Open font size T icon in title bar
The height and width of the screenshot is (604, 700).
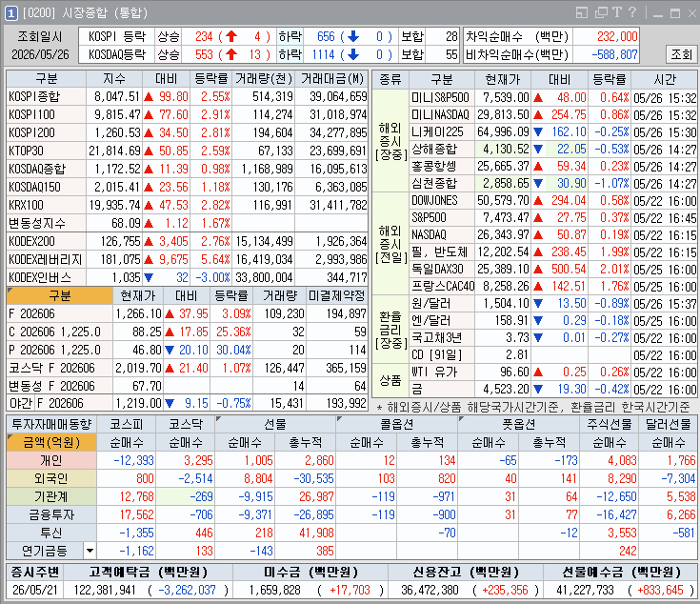[617, 12]
